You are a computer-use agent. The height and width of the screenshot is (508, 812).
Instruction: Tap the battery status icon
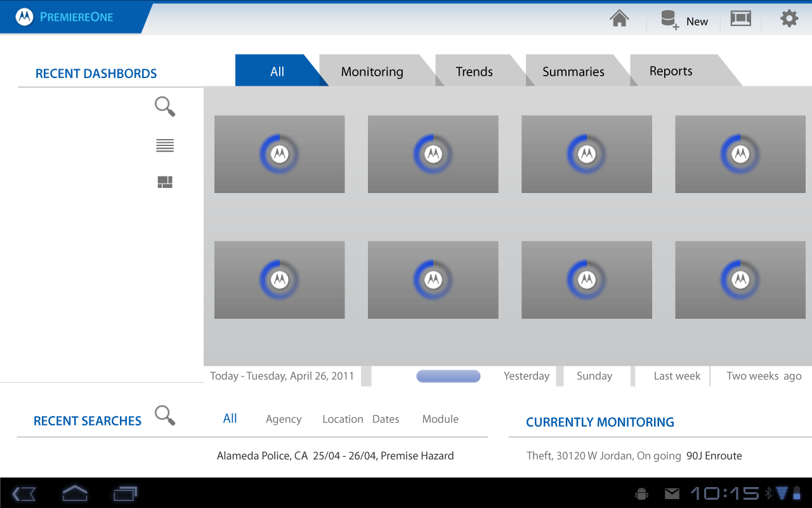[x=797, y=493]
